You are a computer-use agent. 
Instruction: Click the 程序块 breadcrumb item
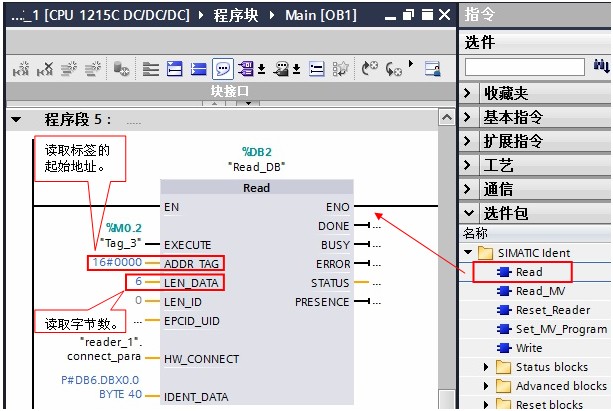(x=236, y=15)
